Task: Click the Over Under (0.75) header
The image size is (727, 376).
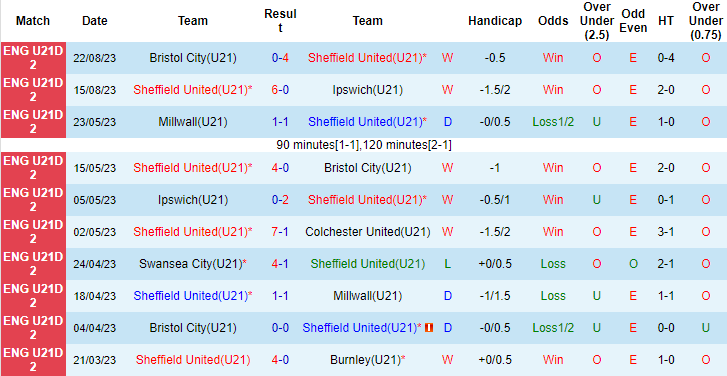Action: [706, 21]
